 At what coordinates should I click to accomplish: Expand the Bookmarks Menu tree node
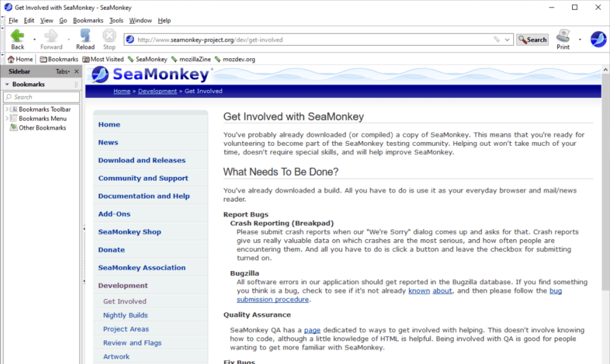(x=7, y=118)
